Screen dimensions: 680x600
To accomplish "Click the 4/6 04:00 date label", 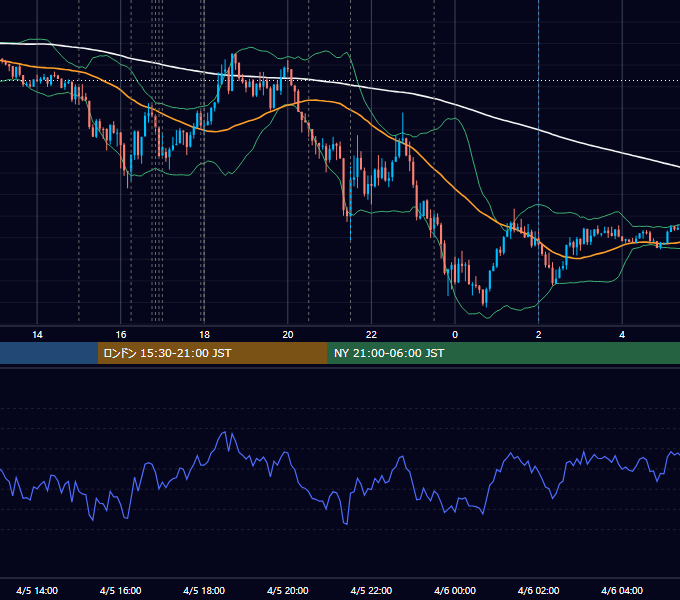I will point(622,590).
